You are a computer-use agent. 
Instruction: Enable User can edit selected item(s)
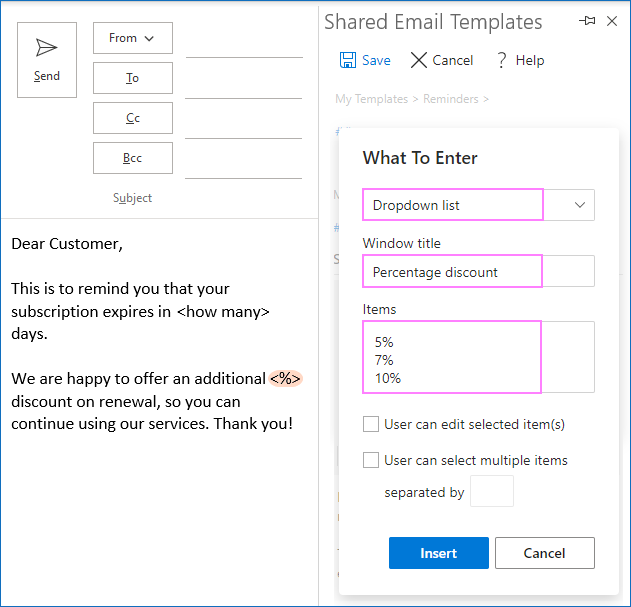pos(371,424)
